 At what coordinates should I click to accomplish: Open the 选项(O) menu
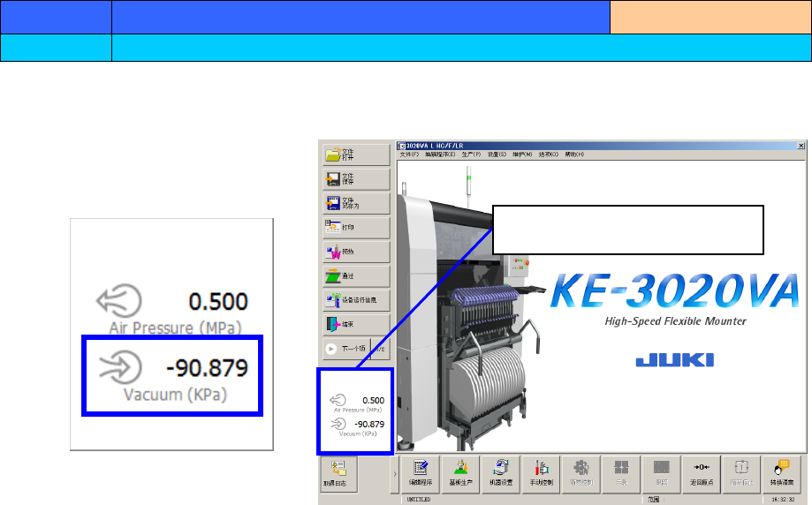[x=549, y=155]
